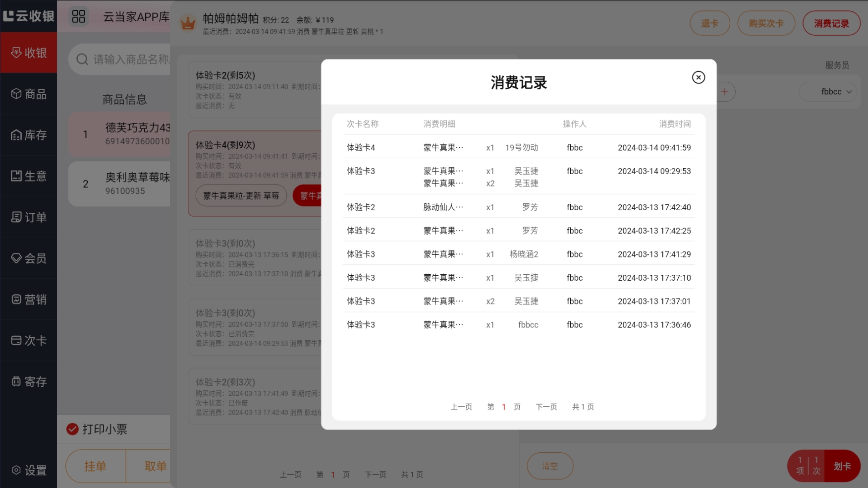
Task: Toggle the 打印小票 checkbox
Action: pyautogui.click(x=73, y=429)
